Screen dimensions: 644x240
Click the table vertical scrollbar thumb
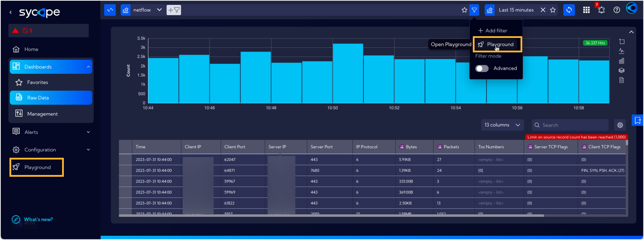(626, 143)
